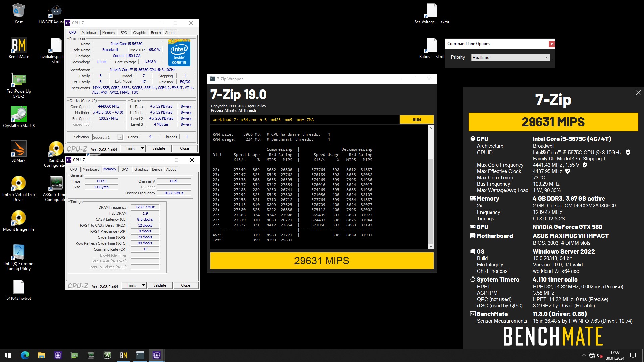Show hidden system tray icons
This screenshot has width=644, height=362.
coord(584,355)
